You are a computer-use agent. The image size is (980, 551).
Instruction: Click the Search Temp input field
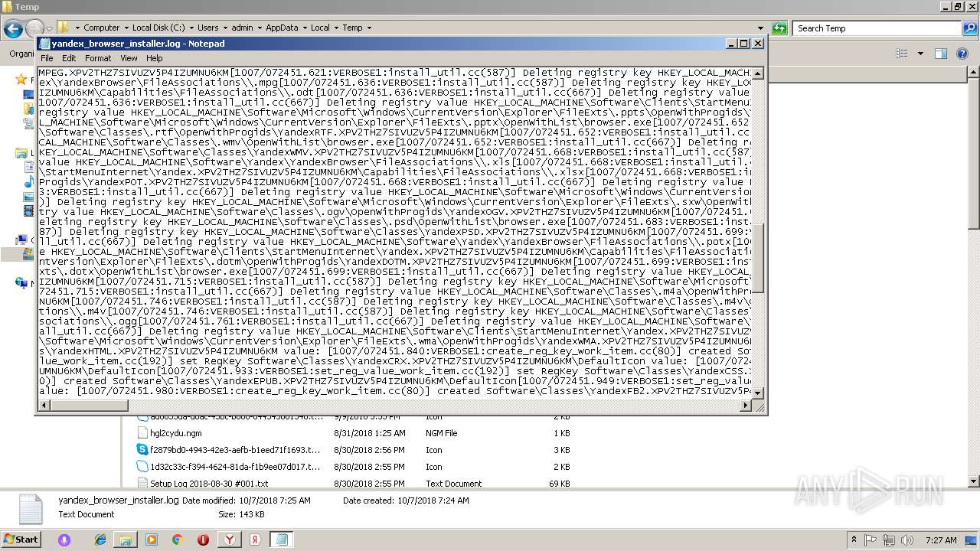click(876, 28)
